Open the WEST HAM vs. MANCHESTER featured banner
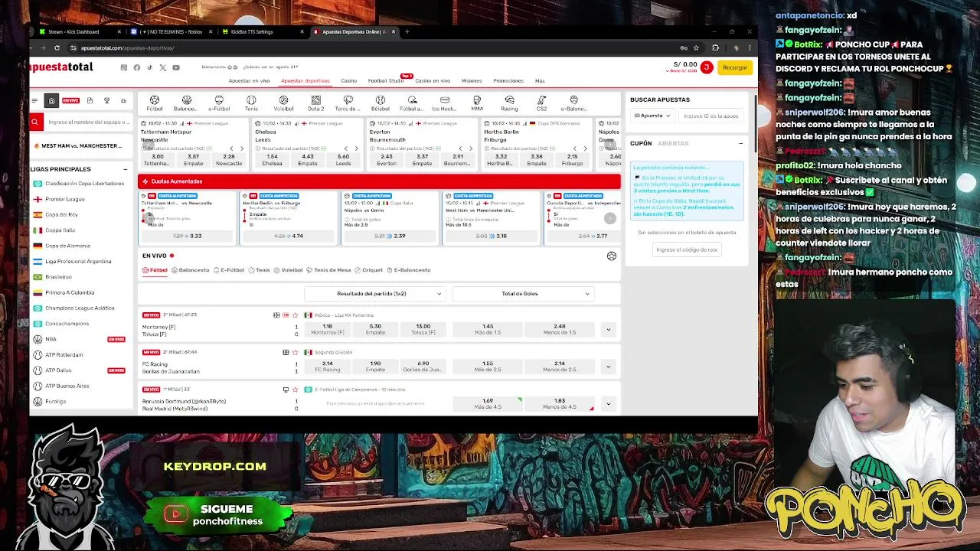This screenshot has height=551, width=980. (80, 145)
